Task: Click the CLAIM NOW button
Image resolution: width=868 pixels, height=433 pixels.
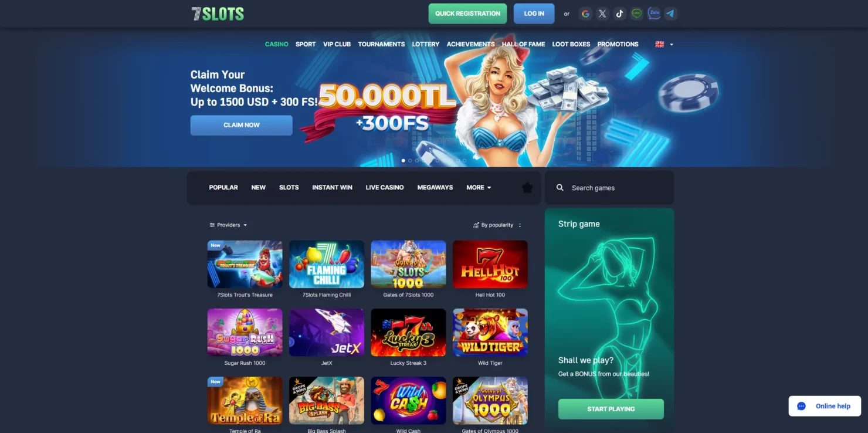Action: (x=242, y=125)
